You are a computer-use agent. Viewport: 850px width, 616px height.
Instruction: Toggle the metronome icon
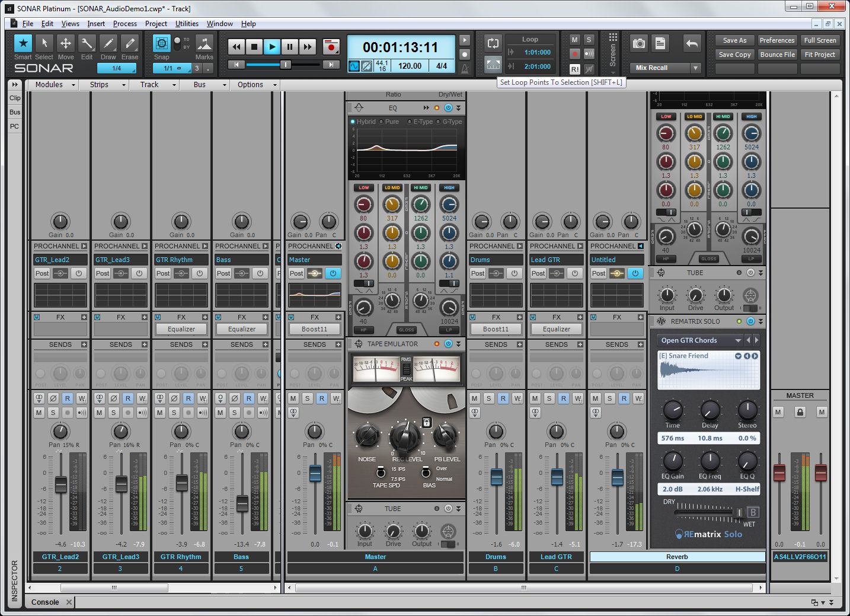pyautogui.click(x=465, y=68)
